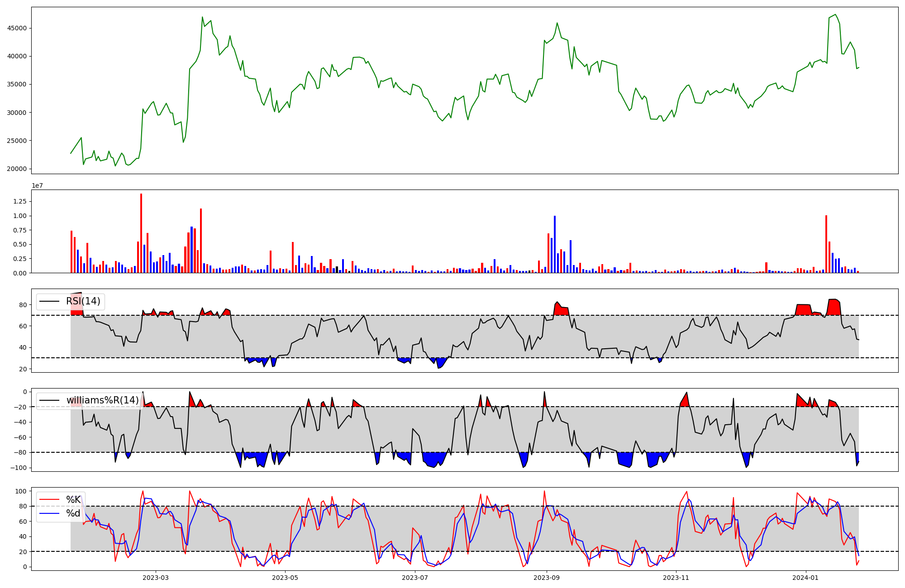
Task: Click the -100 williams%R axis label
Action: pyautogui.click(x=19, y=468)
